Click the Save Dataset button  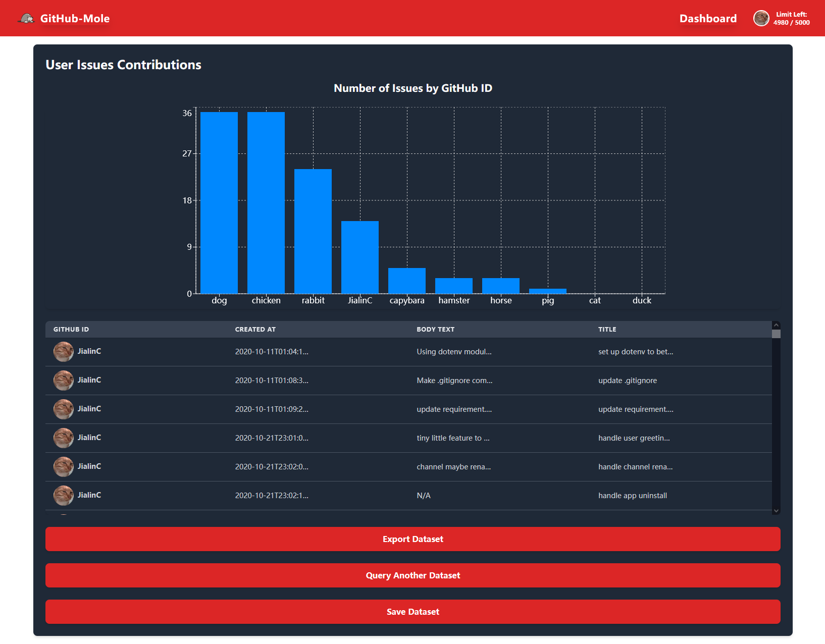(x=412, y=612)
